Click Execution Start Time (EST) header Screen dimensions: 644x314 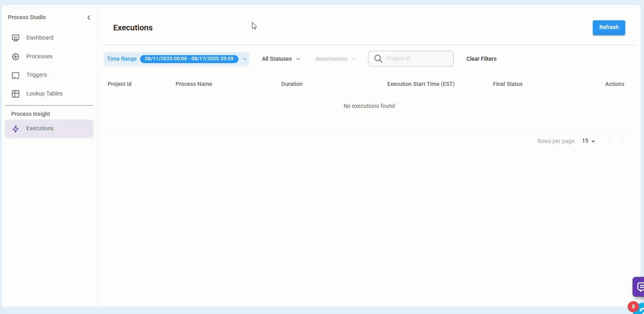pos(421,84)
